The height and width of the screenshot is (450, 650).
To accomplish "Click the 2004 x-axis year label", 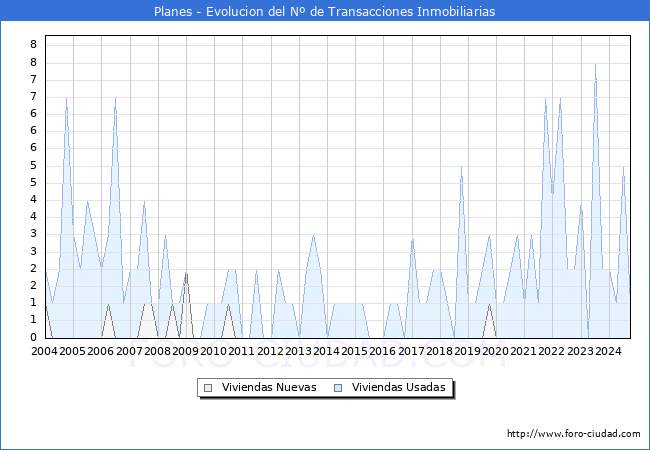I will tap(45, 351).
